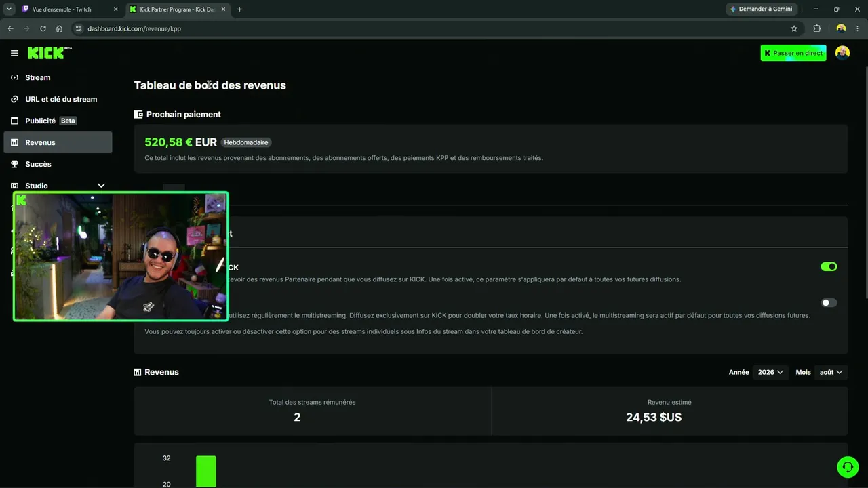Viewport: 868px width, 488px height.
Task: Select Revenus in the sidebar
Action: pyautogui.click(x=58, y=142)
